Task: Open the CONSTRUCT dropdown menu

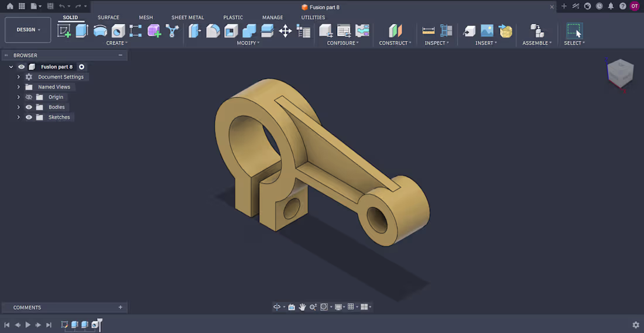Action: [395, 43]
